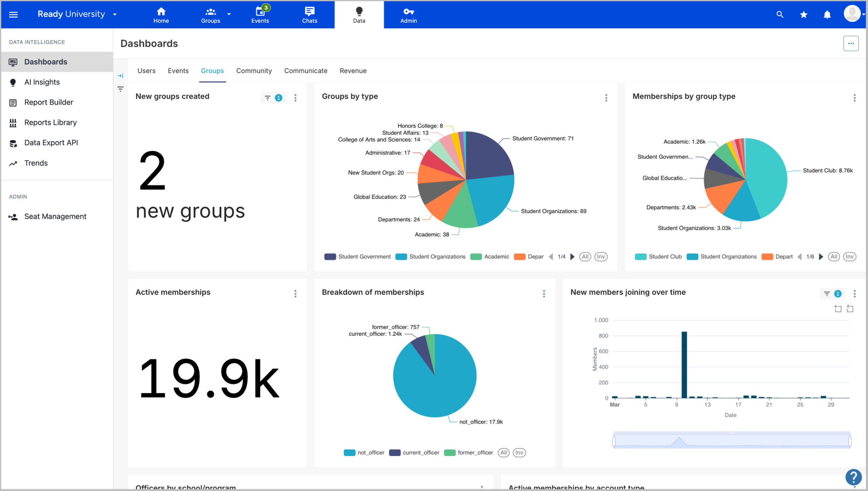Expand the Groups navigation dropdown arrow

click(x=229, y=14)
